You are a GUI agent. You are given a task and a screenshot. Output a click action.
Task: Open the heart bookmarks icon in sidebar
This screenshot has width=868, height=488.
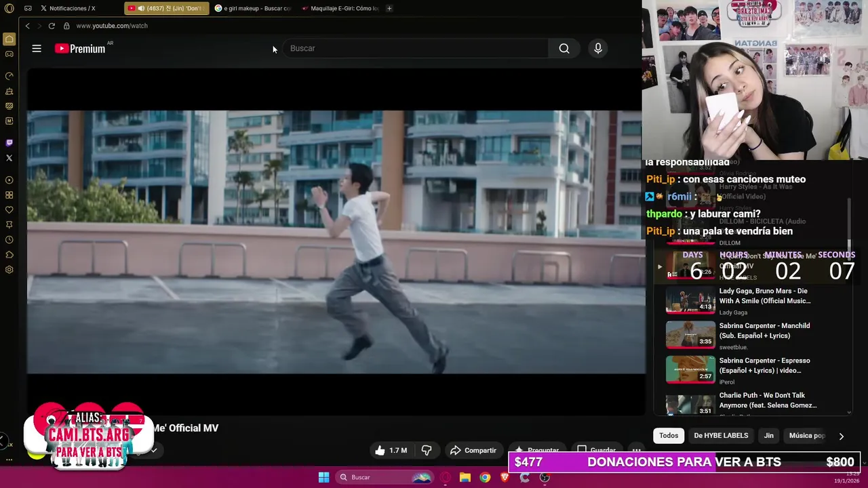point(9,210)
